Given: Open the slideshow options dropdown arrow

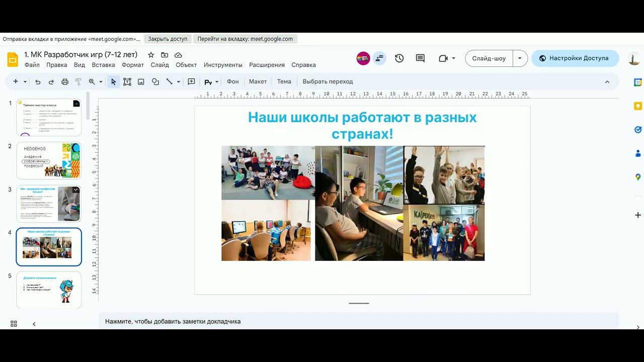Looking at the screenshot, I should [x=520, y=58].
